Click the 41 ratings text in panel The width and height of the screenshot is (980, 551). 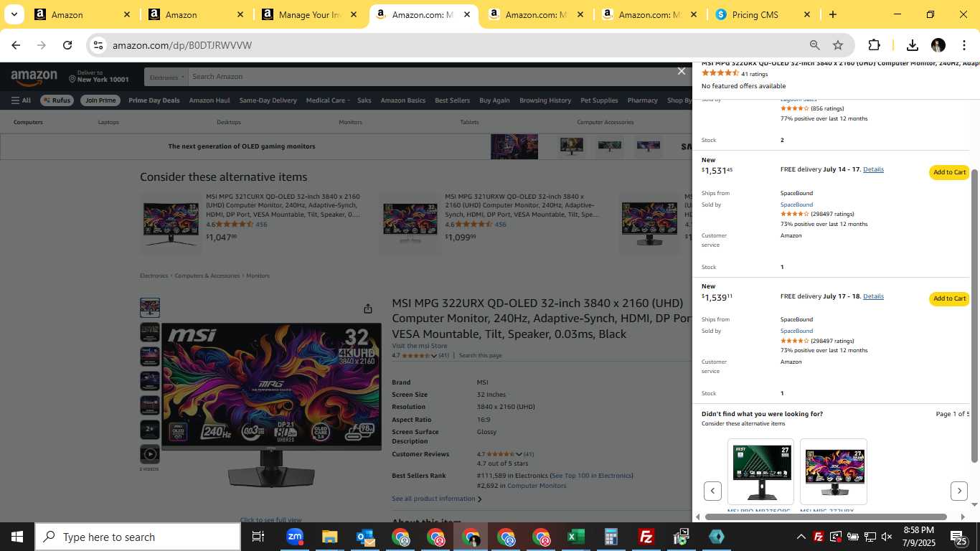(754, 74)
